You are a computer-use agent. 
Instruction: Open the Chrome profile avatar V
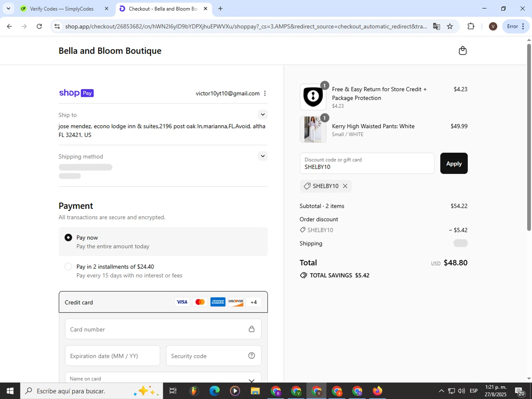tap(493, 26)
